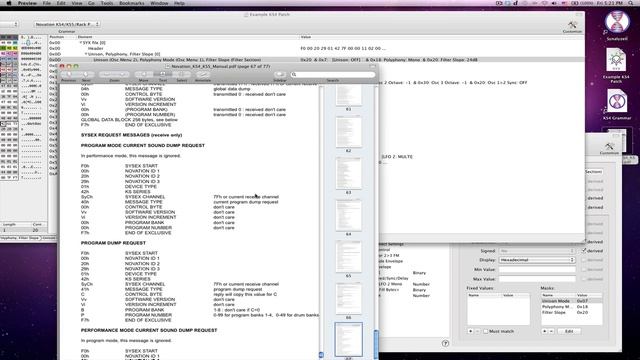Open the Novation KS4/KS5/Rack grammar dropdown
Image resolution: width=640 pixels, height=360 pixels.
(x=67, y=24)
